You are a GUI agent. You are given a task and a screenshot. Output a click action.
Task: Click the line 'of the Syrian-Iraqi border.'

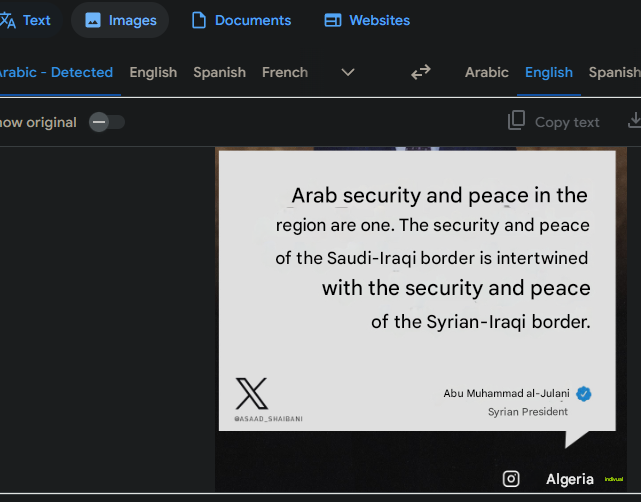click(x=481, y=322)
